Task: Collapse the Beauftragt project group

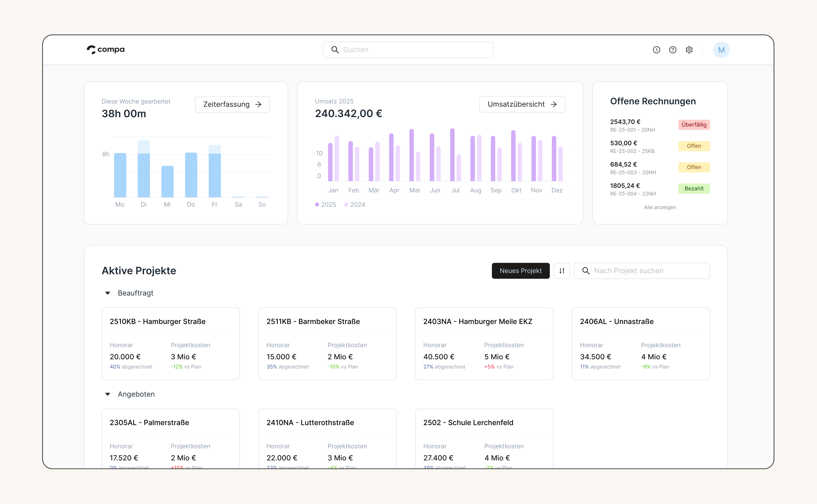Action: click(107, 293)
